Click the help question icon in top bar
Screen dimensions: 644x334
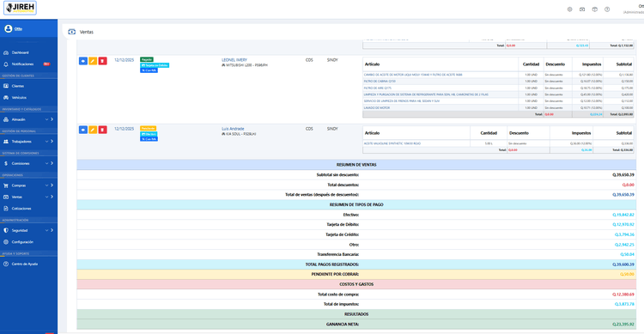[607, 9]
